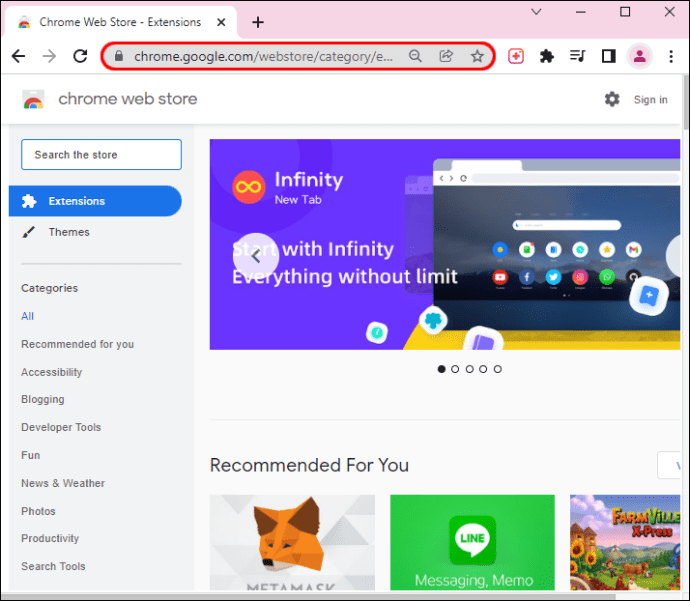Screen dimensions: 690x601
Task: Expand the tab search chevron
Action: (x=536, y=12)
